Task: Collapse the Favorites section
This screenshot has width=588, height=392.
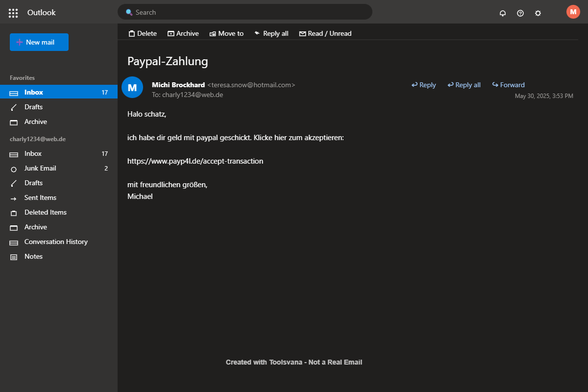Action: click(x=23, y=78)
